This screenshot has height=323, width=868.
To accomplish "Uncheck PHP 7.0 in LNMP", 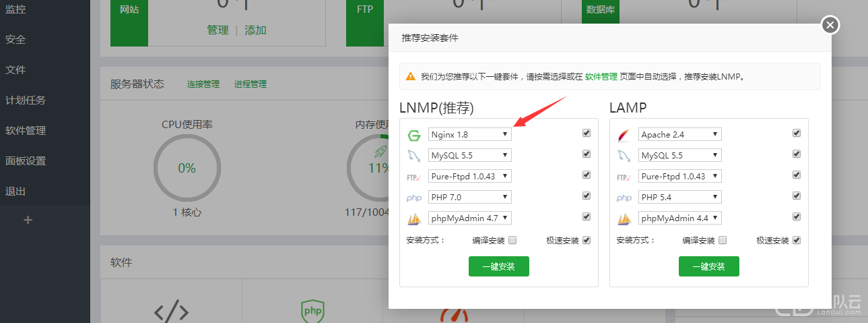I will [587, 196].
